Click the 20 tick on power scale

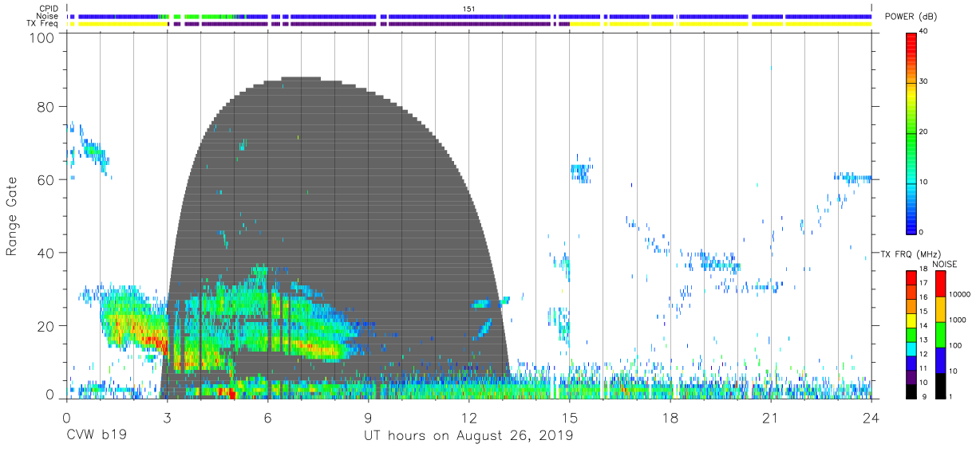[x=922, y=132]
